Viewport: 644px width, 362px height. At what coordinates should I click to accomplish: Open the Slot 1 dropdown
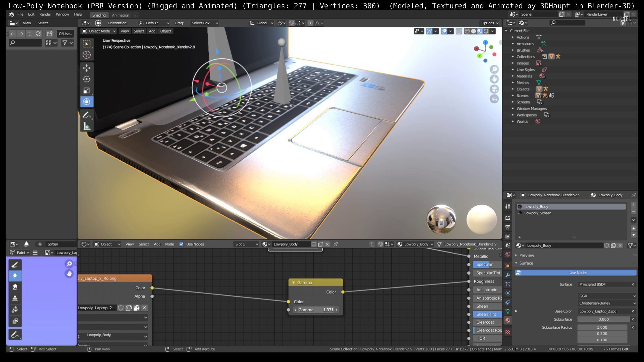click(x=246, y=244)
